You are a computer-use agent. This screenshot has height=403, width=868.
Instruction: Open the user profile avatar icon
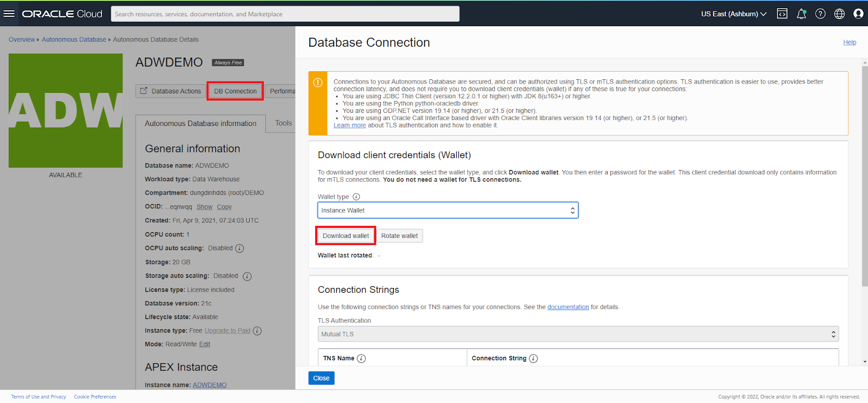(858, 14)
